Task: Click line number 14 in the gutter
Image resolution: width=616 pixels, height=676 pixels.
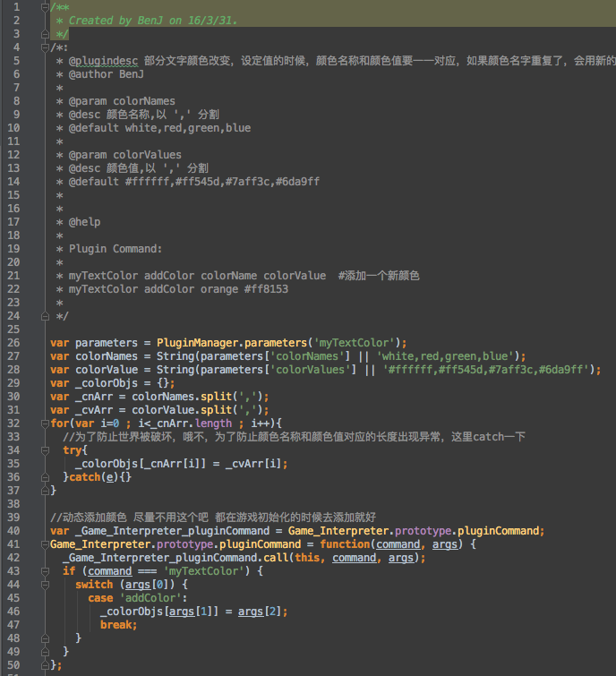Action: [x=13, y=182]
